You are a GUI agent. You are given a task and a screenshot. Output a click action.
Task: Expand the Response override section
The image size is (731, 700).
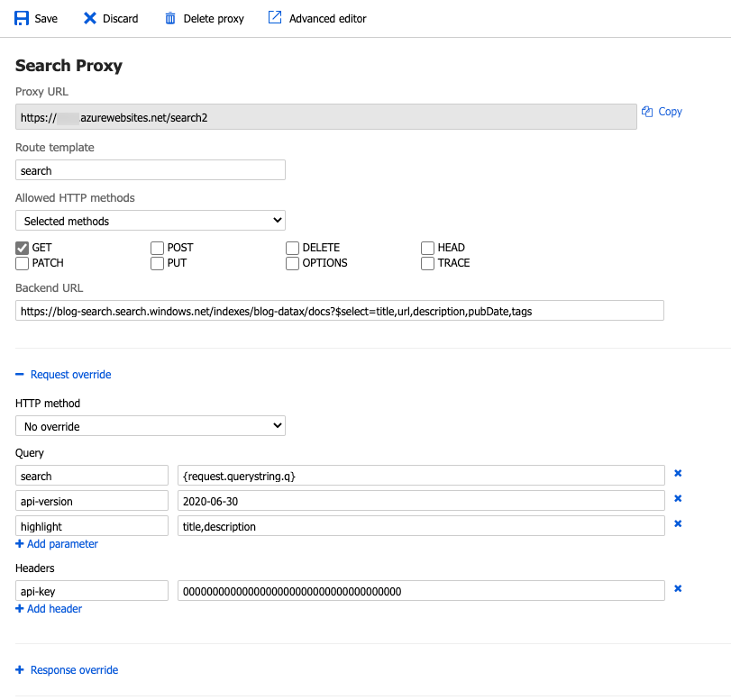[66, 670]
